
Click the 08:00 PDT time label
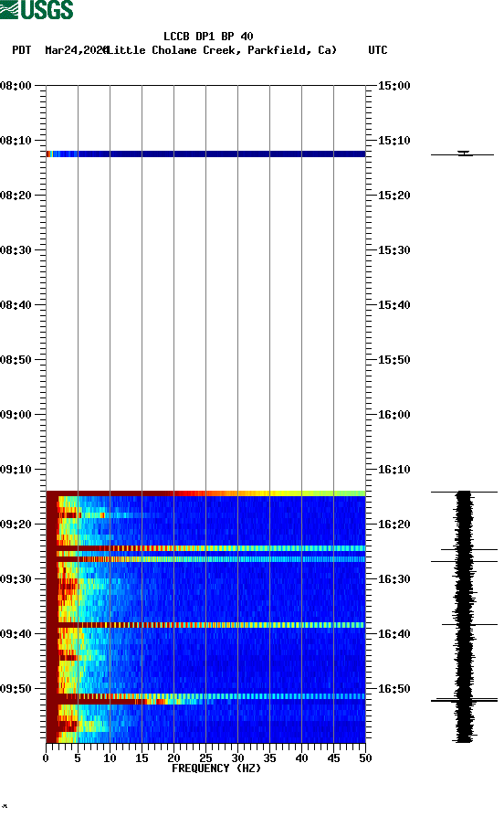point(16,85)
